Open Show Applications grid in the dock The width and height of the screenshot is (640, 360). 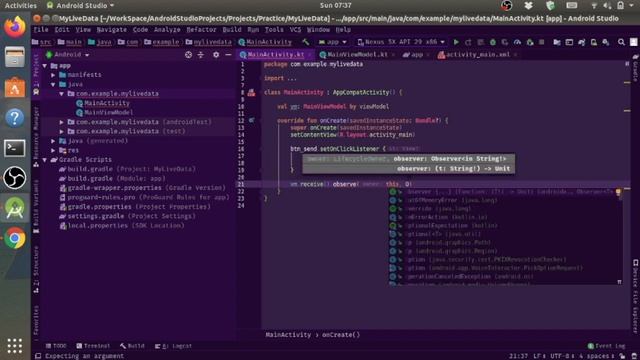click(x=15, y=346)
